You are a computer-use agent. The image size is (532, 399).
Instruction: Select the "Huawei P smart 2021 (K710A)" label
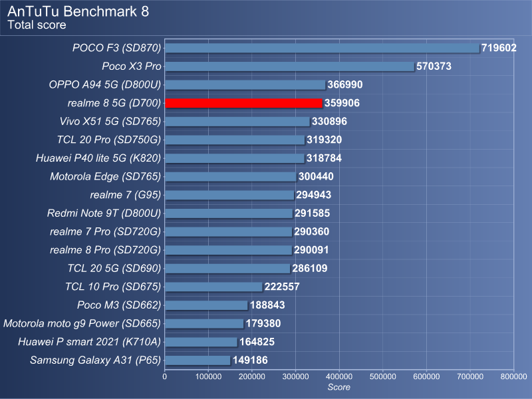(x=90, y=342)
